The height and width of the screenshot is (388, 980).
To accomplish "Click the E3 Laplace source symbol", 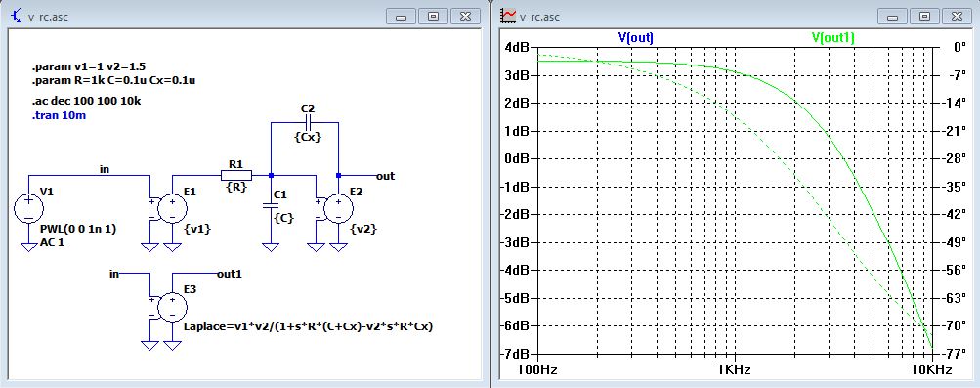I will tap(172, 307).
